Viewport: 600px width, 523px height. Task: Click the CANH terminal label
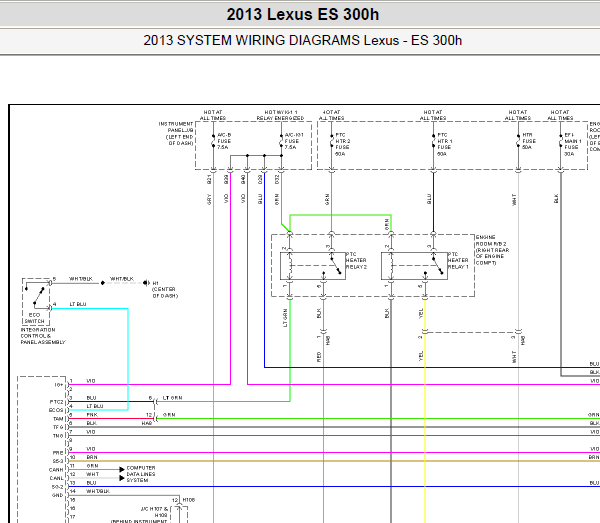click(56, 469)
